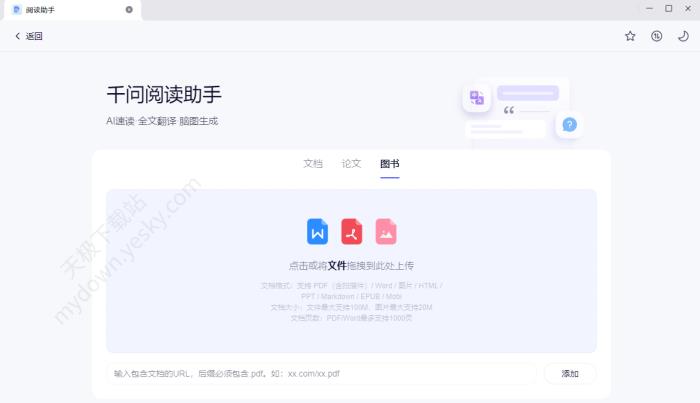Screen dimensions: 700x403
Task: Maximize the application window
Action: (x=668, y=8)
